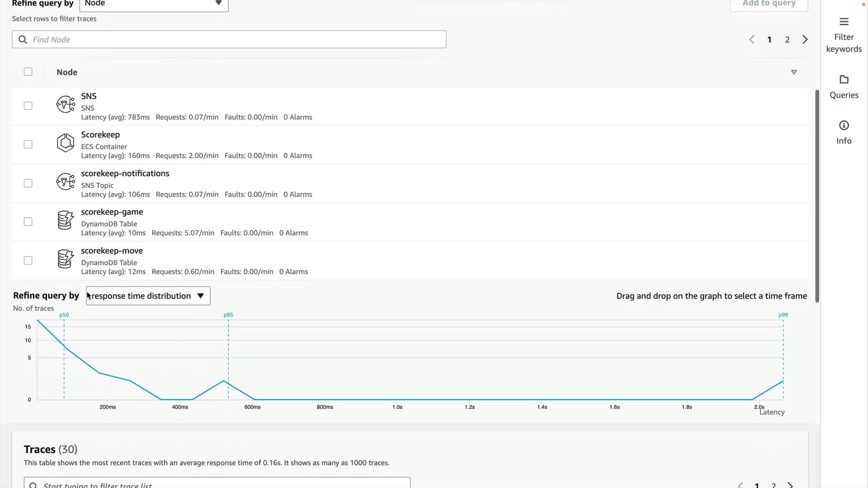Image resolution: width=868 pixels, height=488 pixels.
Task: Click the Add to query button
Action: (769, 4)
